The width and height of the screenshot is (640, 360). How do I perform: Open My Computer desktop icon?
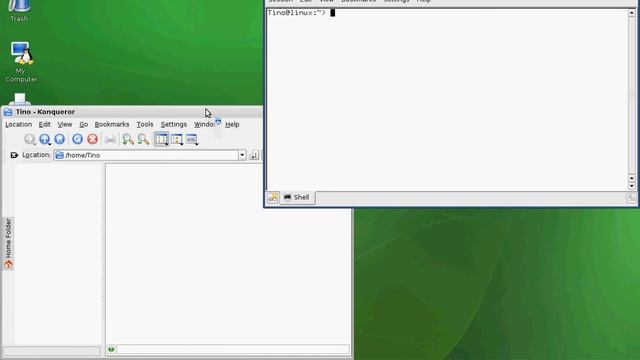pos(21,62)
